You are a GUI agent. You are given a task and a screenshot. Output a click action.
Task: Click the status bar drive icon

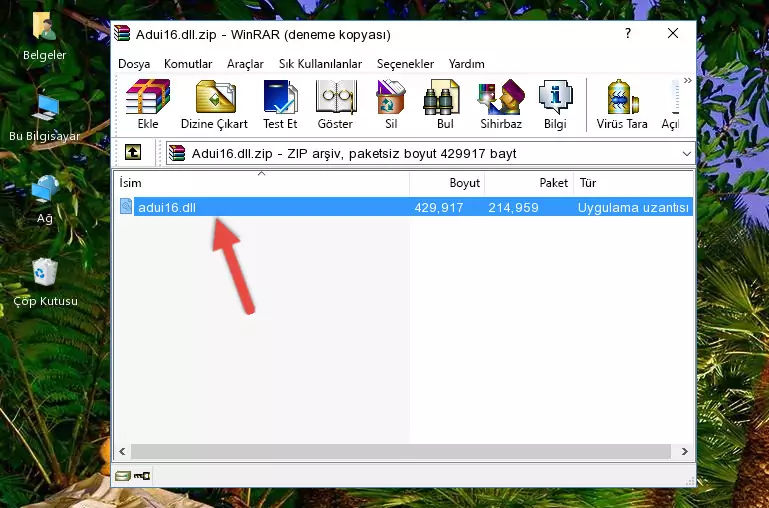coord(123,476)
